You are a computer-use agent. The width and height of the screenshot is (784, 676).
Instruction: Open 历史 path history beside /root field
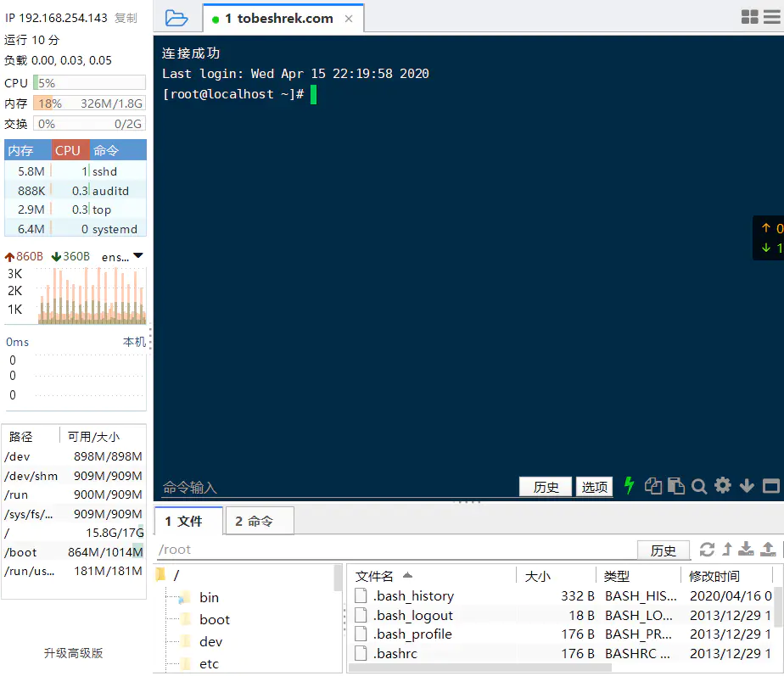coord(663,550)
